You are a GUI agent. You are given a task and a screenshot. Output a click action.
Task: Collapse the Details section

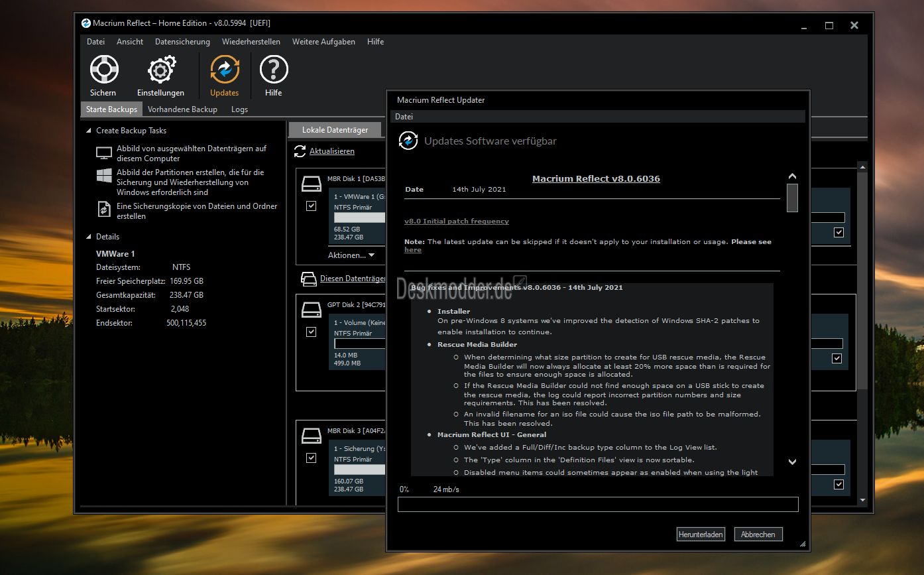click(x=89, y=237)
